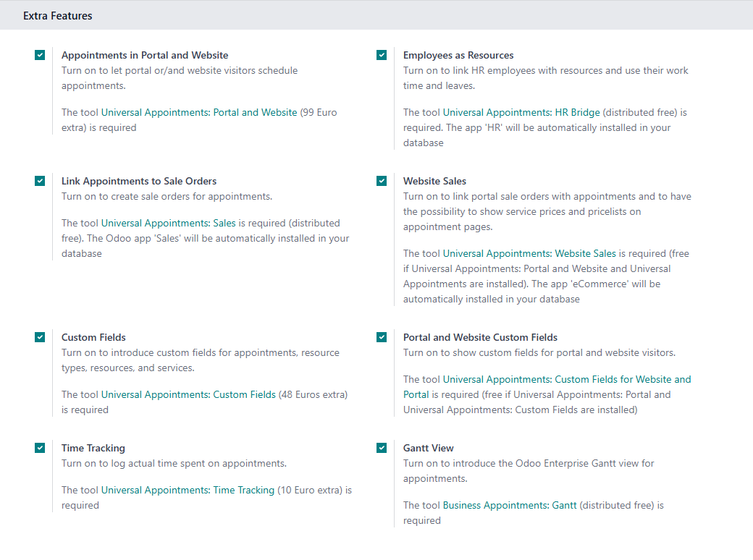This screenshot has height=560, width=753.
Task: Toggle the Website Sales checkbox
Action: (x=382, y=181)
